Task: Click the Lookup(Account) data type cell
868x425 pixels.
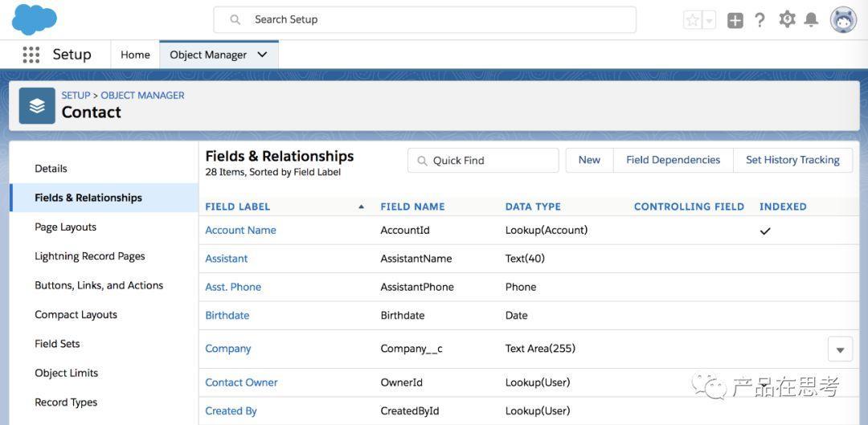Action: coord(547,231)
